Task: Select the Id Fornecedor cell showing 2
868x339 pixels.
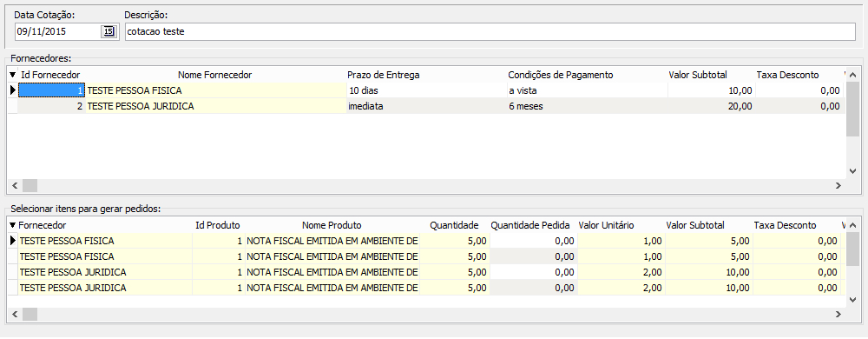Action: coord(51,106)
